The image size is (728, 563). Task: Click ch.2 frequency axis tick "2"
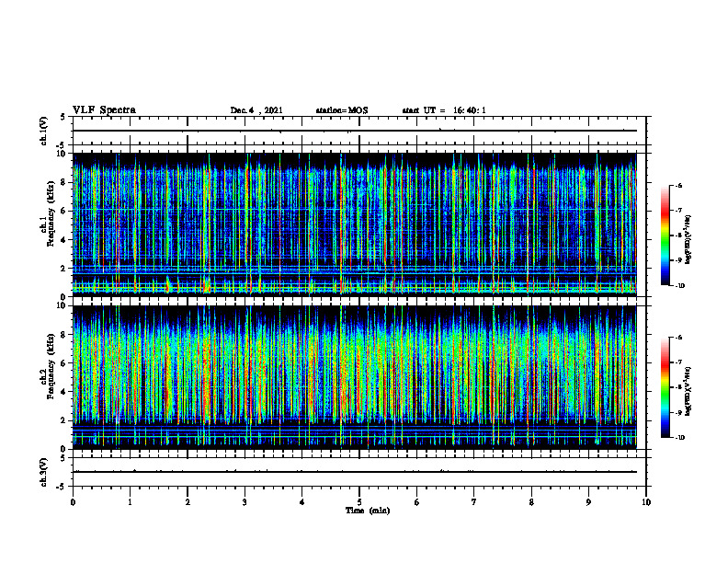[x=63, y=420]
